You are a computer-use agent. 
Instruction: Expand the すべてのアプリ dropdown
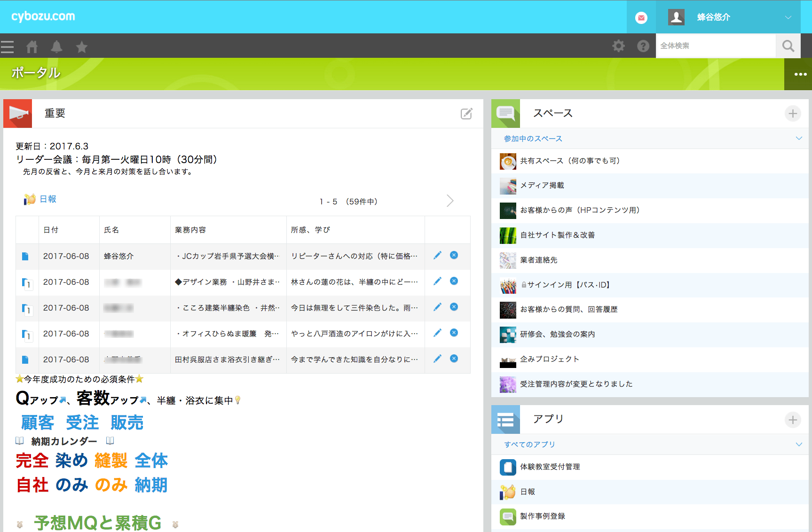[798, 444]
